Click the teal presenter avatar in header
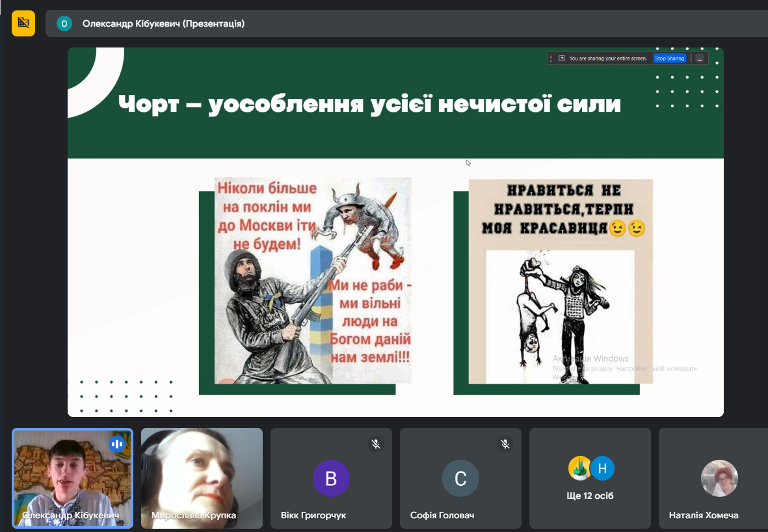 (x=64, y=24)
